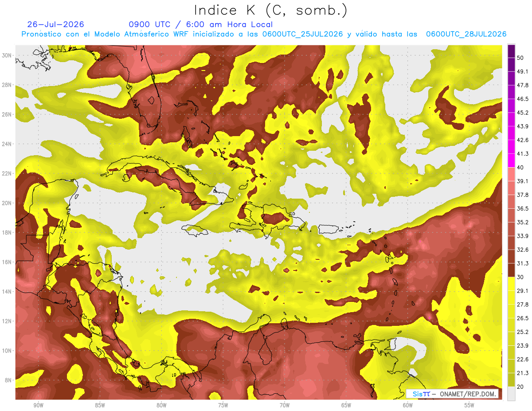Viewport: 532px width, 411px height.
Task: Click the '22N' latitude label
Action: pyautogui.click(x=8, y=173)
